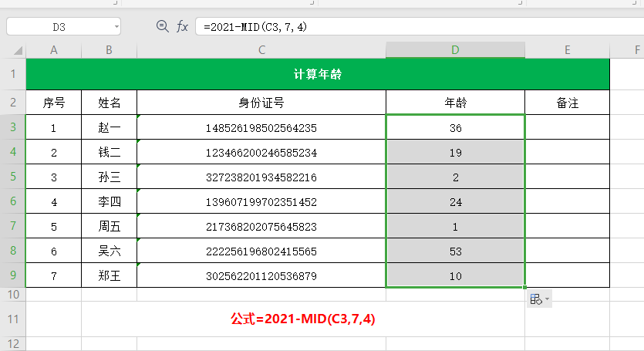Click the select-all corner triangle
Image resolution: width=644 pixels, height=351 pixels.
pos(18,51)
